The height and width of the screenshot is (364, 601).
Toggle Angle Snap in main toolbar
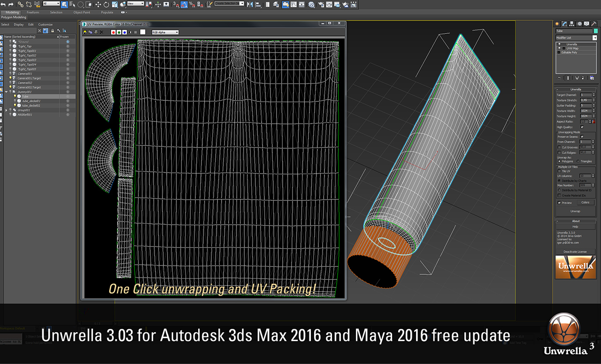[185, 4]
